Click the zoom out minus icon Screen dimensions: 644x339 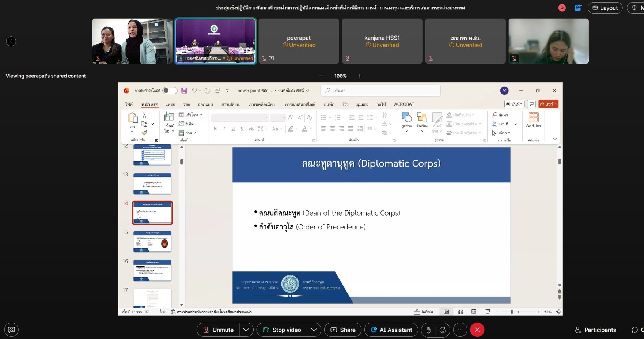[x=321, y=76]
